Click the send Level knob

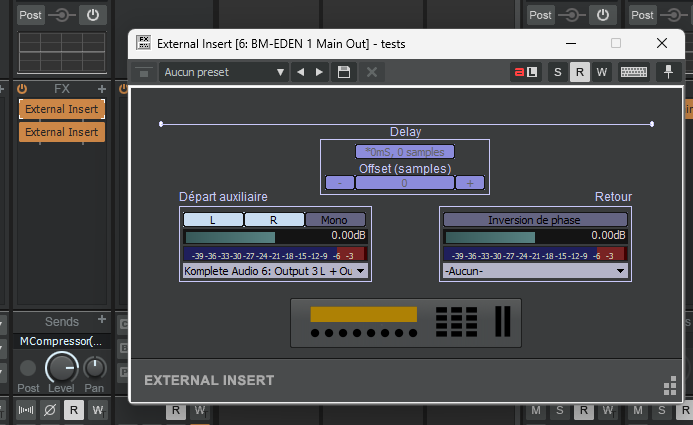62,368
